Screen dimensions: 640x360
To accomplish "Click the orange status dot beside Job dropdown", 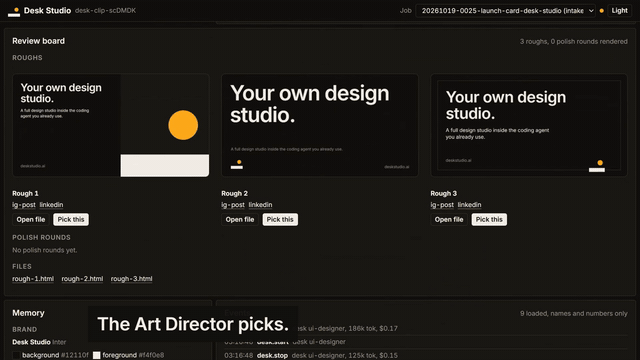I will click(602, 11).
